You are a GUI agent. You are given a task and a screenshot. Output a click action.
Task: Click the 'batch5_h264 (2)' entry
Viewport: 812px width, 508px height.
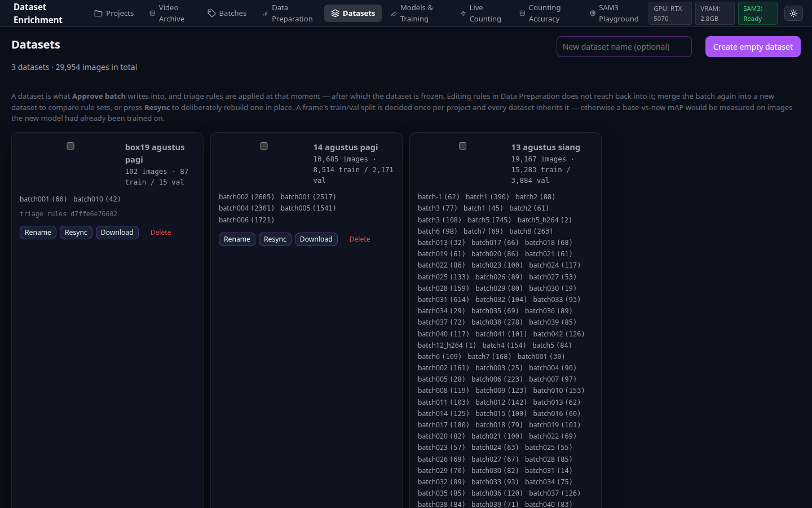pyautogui.click(x=545, y=220)
